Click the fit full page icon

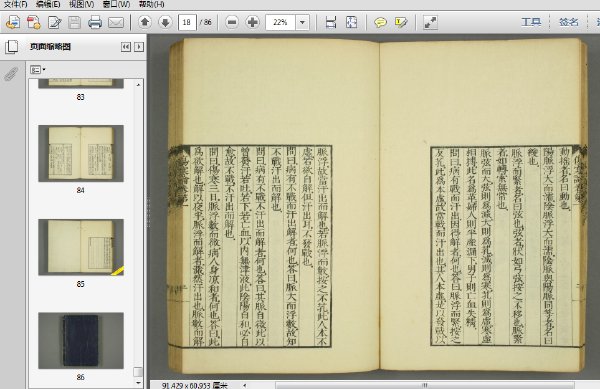(351, 22)
